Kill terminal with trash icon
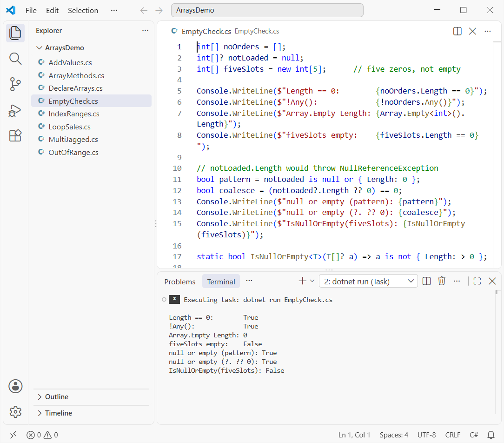 (442, 281)
